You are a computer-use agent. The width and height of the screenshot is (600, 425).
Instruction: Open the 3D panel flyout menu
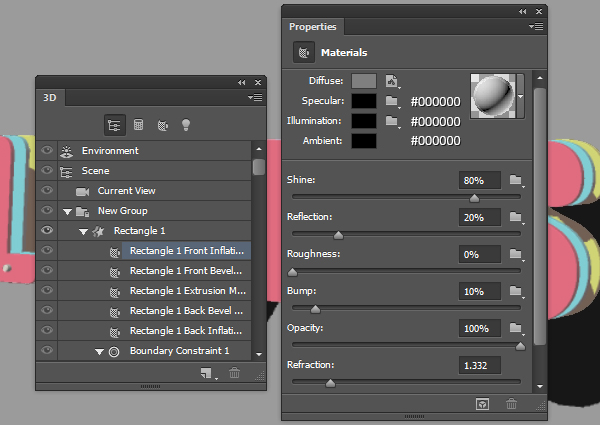click(255, 98)
